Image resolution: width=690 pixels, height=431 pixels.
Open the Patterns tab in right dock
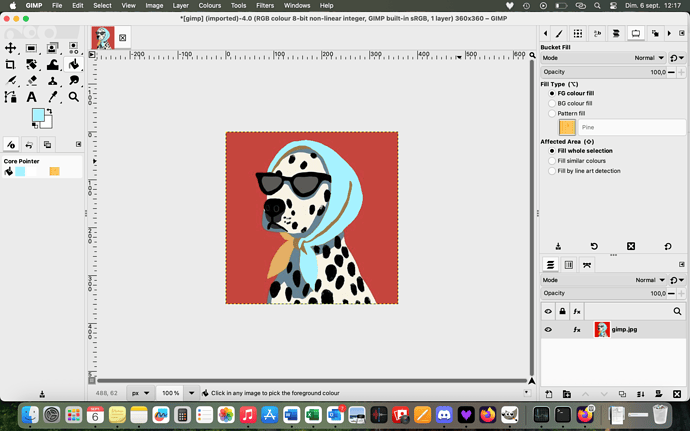[578, 33]
